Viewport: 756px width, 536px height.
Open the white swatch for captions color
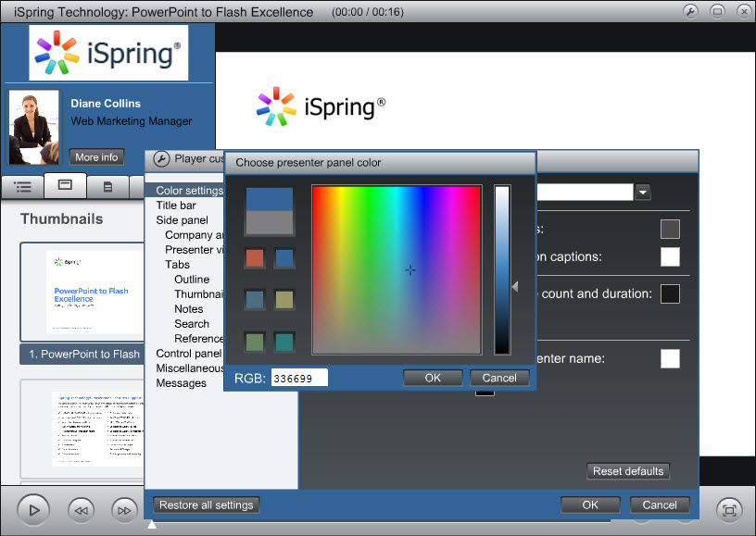click(670, 257)
